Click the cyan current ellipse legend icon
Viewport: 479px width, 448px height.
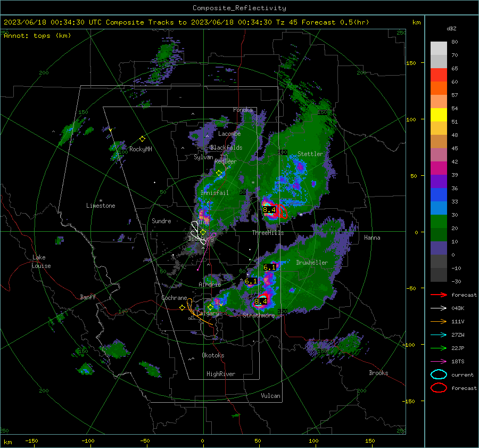[439, 374]
